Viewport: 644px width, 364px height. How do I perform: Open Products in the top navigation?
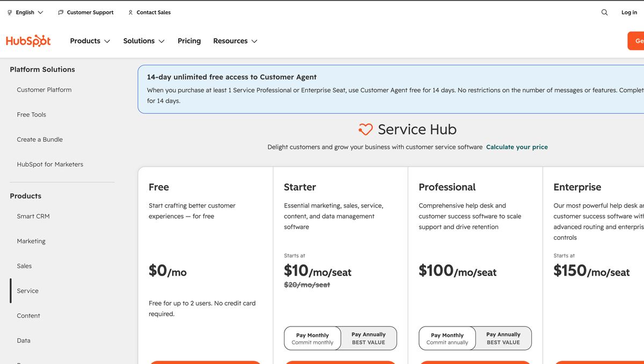(85, 41)
